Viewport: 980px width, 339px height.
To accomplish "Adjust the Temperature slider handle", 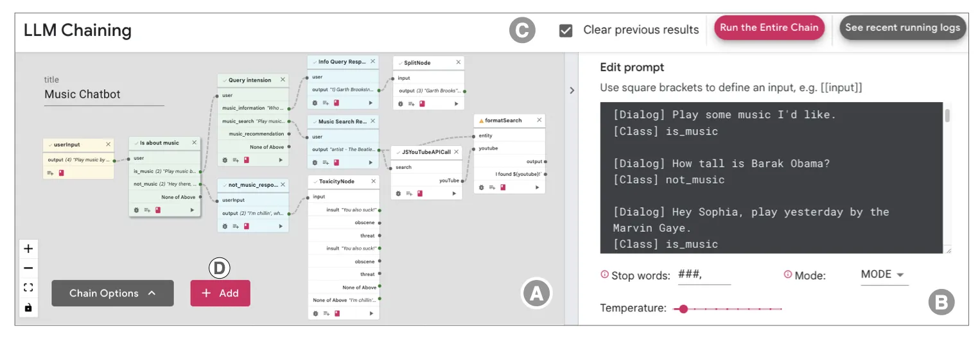I will [x=683, y=309].
